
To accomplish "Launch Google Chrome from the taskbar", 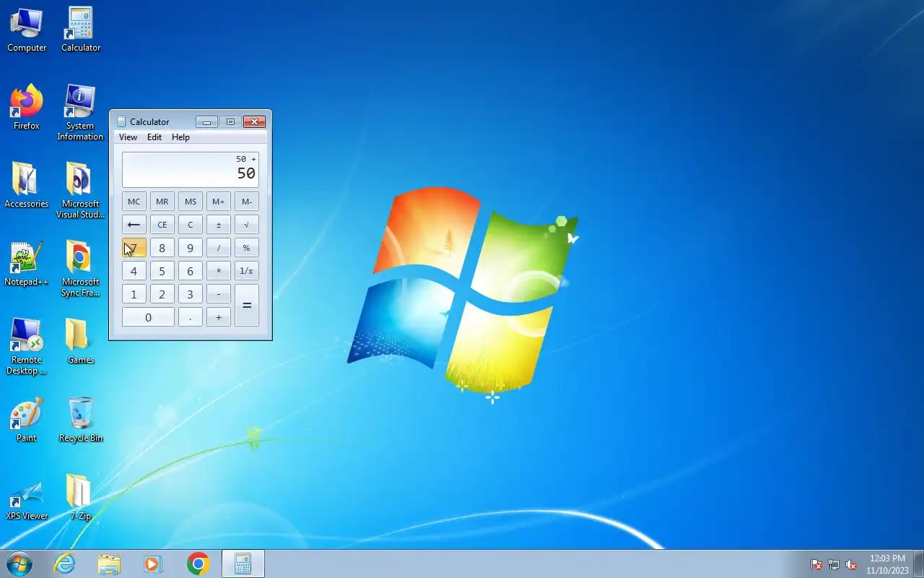I will [x=198, y=564].
